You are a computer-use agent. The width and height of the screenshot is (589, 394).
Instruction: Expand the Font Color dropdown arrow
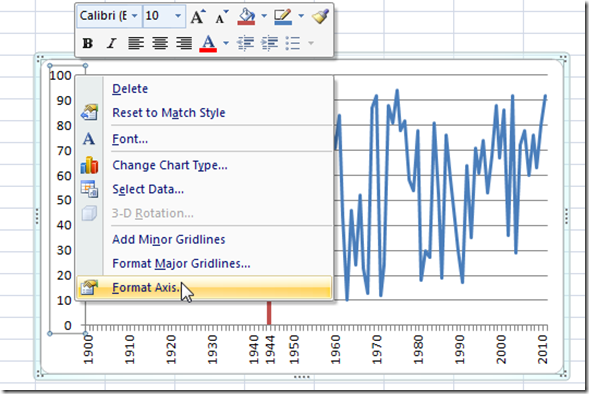tap(226, 43)
